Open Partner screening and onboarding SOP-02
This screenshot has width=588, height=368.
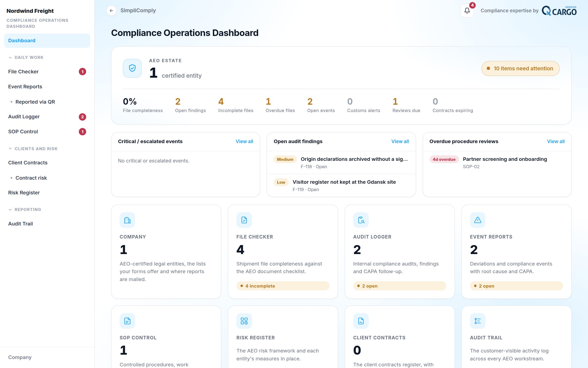click(x=497, y=162)
